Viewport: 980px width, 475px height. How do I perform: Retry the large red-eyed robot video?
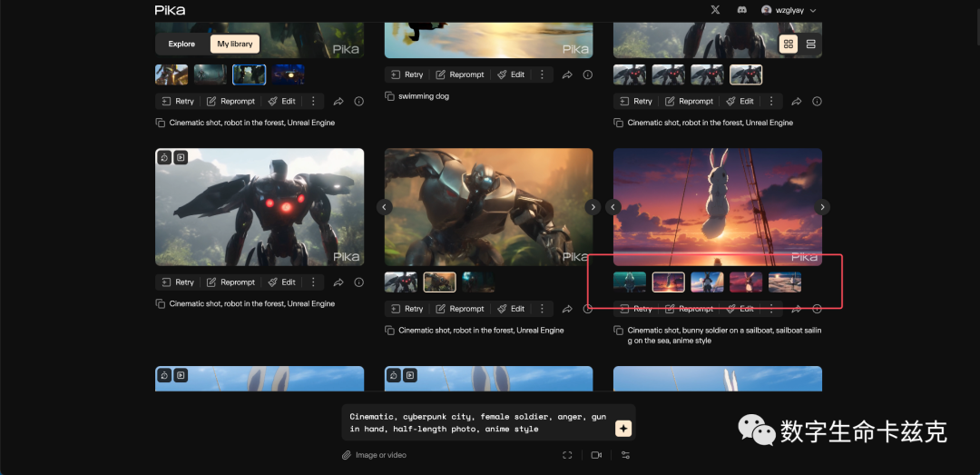(178, 282)
